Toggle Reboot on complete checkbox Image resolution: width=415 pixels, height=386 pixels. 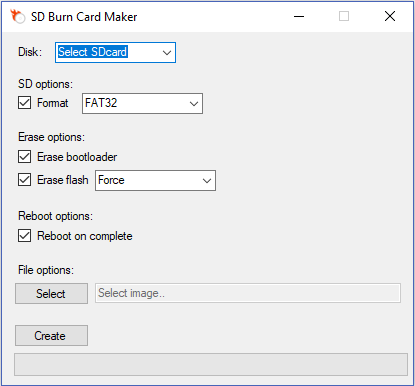[25, 236]
